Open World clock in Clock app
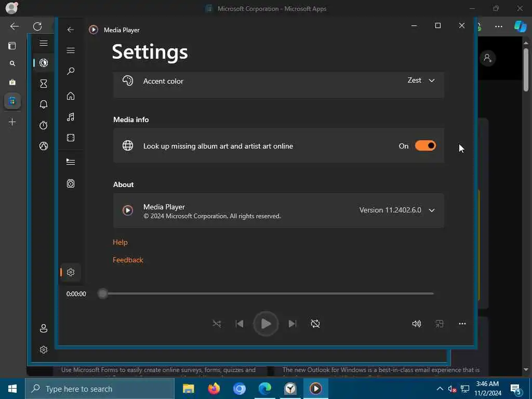Screen dimensions: 532x399 [44, 146]
